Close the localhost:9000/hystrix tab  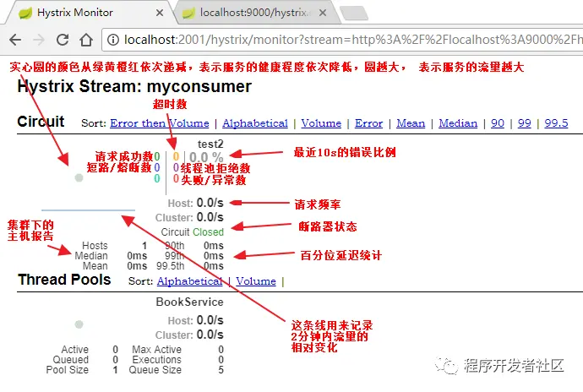(x=323, y=13)
